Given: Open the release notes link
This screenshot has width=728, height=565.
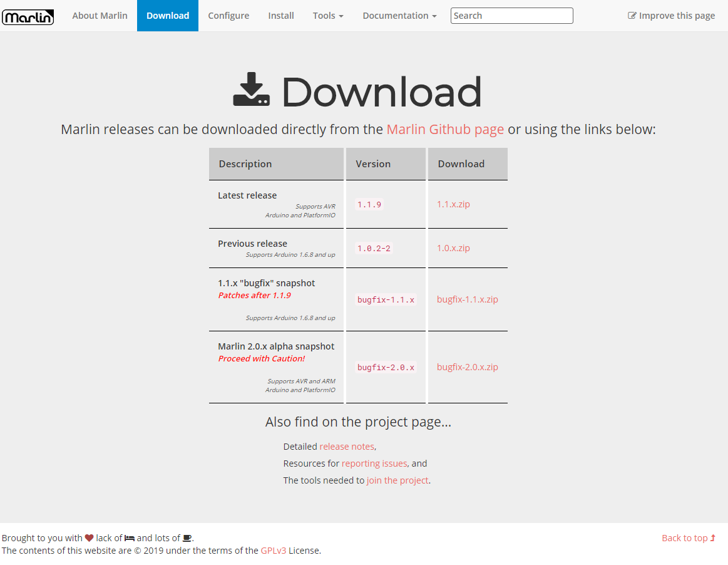Looking at the screenshot, I should 347,447.
